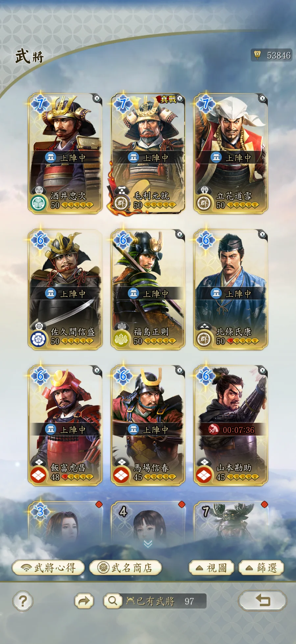The height and width of the screenshot is (644, 296).
Task: Open 武將心得 general notes
Action: coord(48,568)
